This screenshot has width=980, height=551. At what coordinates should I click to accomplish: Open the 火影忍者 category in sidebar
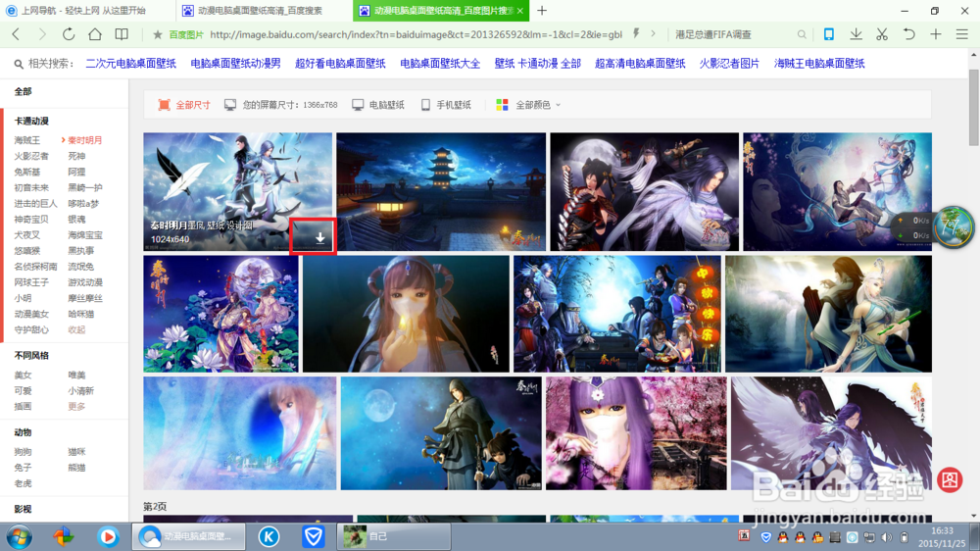point(31,156)
